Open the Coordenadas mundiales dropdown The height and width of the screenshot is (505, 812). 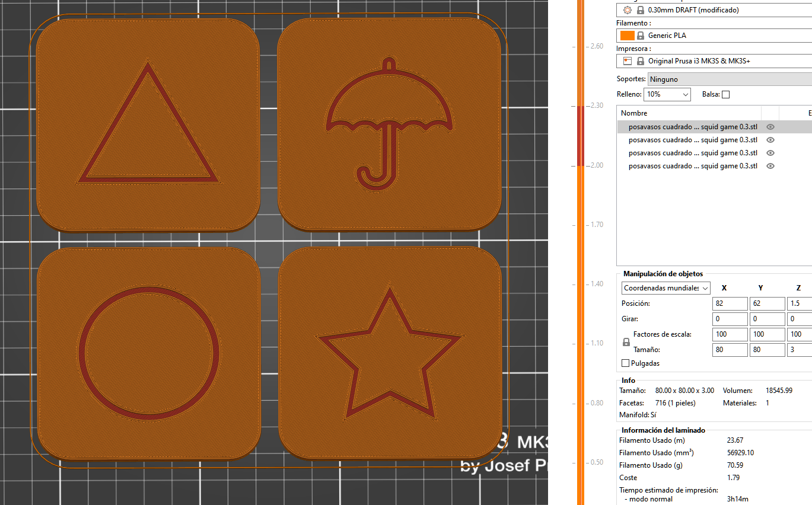pos(665,288)
